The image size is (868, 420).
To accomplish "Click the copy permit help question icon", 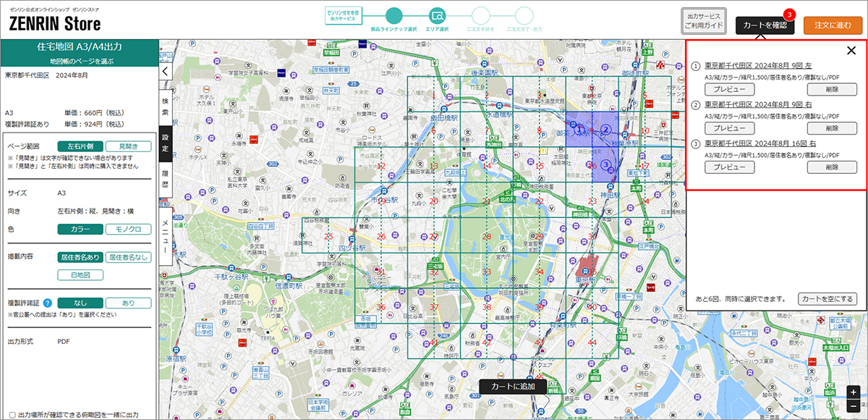I will coord(47,303).
